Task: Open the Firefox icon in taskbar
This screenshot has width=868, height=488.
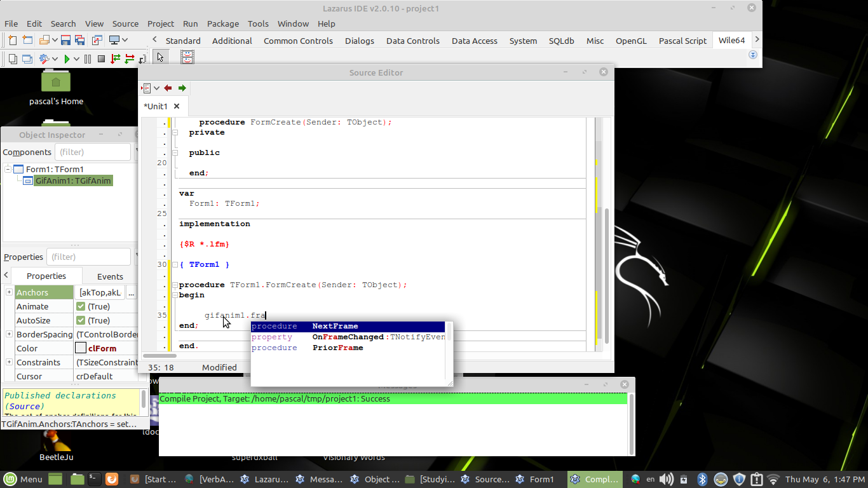Action: [111, 479]
